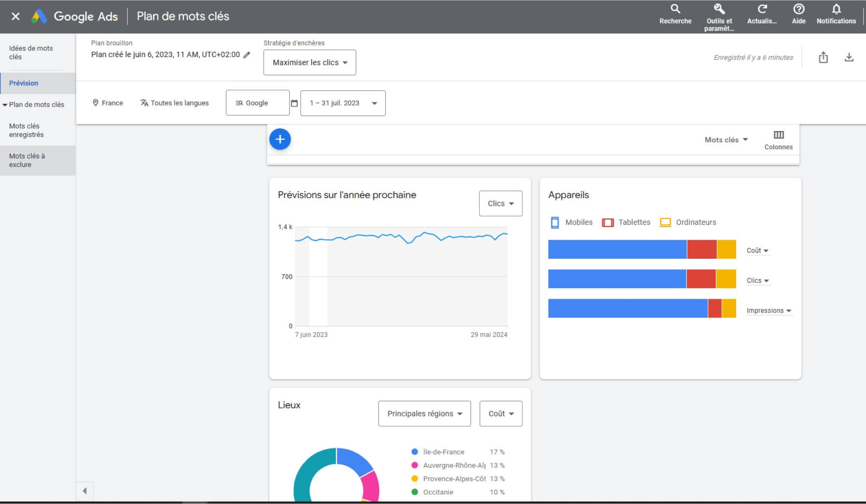This screenshot has height=504, width=866.
Task: Open Outils et paramètres wrench icon
Action: point(719,9)
